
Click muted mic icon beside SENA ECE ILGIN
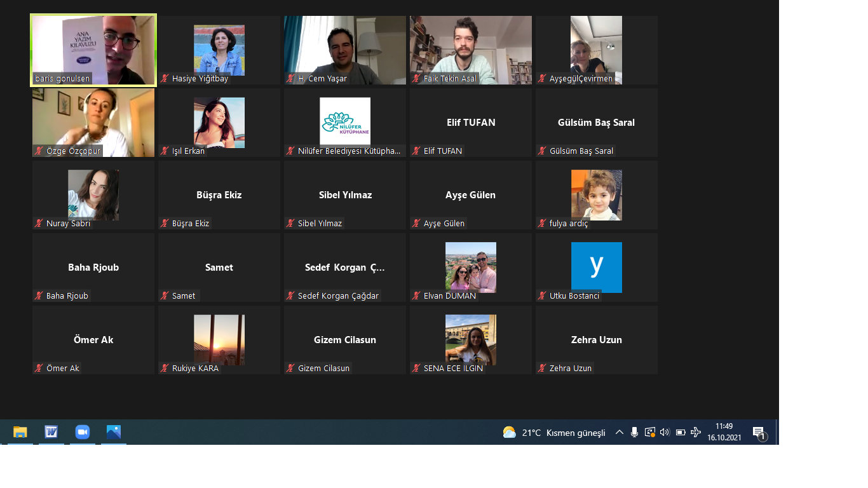[x=417, y=369]
